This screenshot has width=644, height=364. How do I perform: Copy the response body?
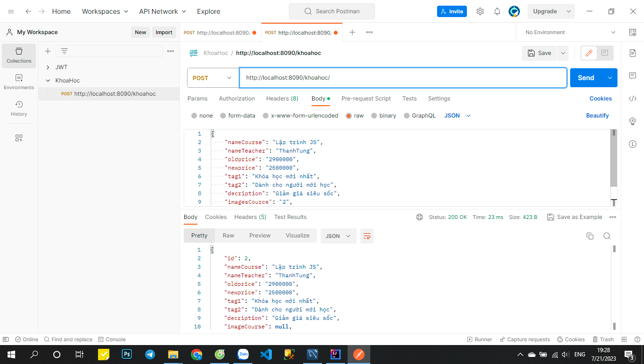tap(590, 236)
